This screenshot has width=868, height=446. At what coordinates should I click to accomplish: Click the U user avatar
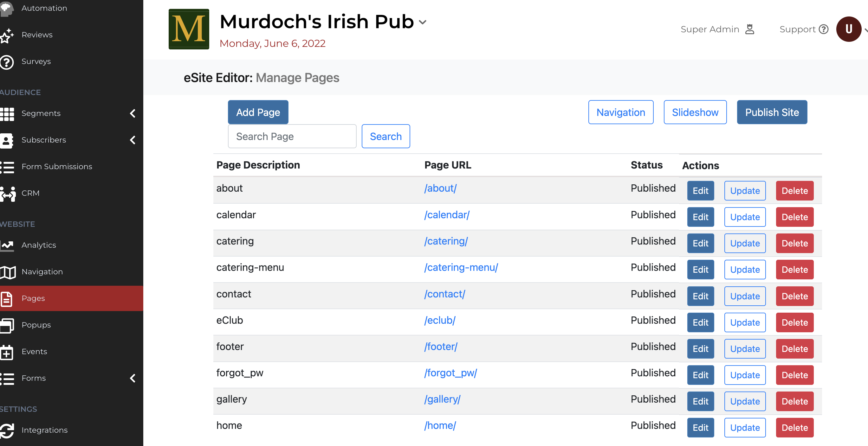coord(848,29)
